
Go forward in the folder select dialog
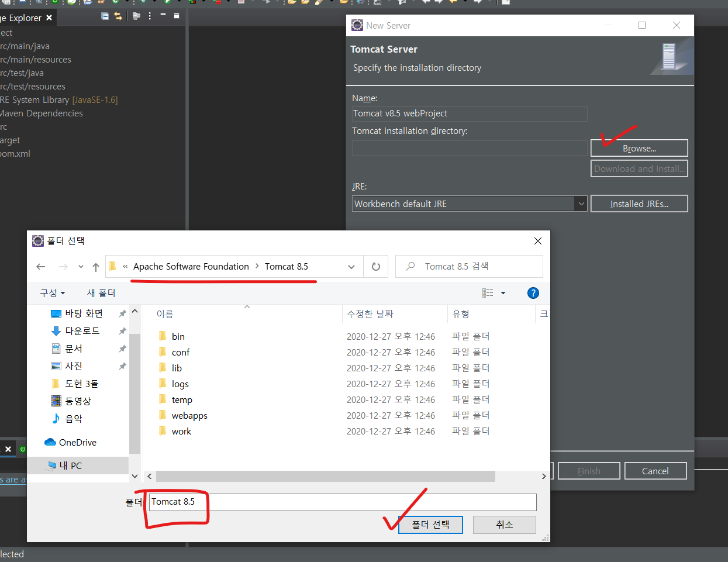point(63,267)
